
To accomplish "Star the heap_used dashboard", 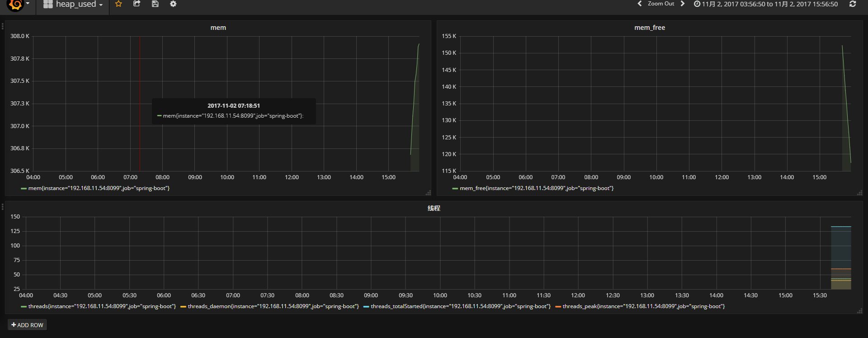I will (118, 4).
